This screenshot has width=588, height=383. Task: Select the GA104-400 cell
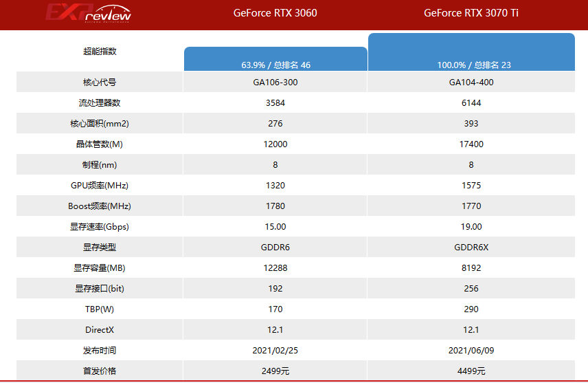[471, 83]
